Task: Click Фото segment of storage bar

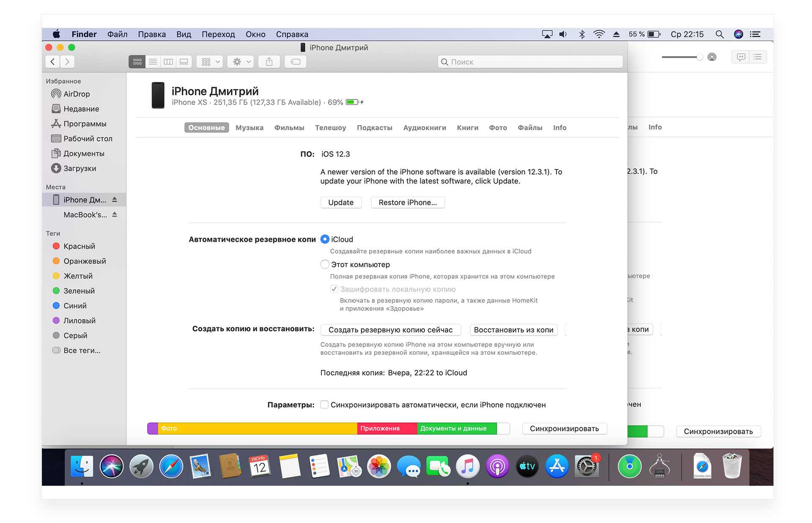Action: 258,429
